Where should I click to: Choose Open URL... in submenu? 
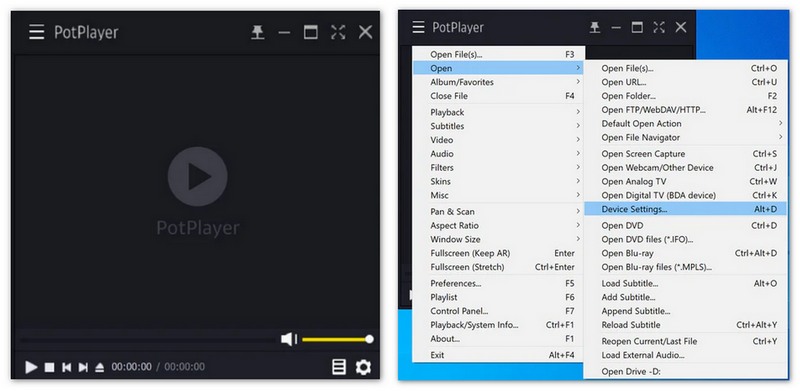(685, 82)
